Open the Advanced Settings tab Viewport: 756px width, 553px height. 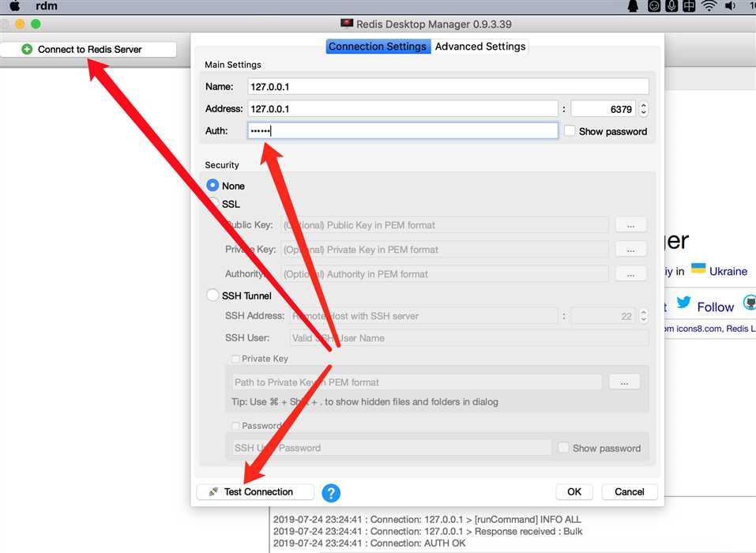pos(480,47)
